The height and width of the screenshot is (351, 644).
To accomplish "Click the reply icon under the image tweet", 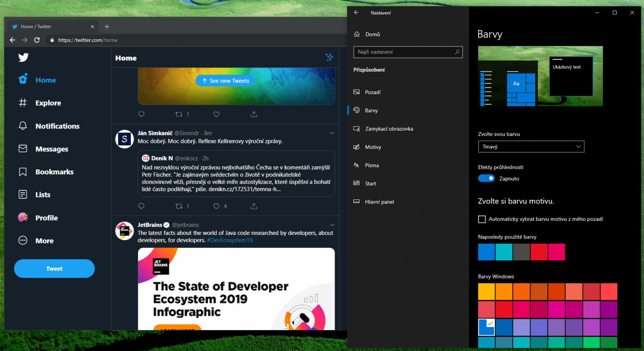I will coord(141,114).
